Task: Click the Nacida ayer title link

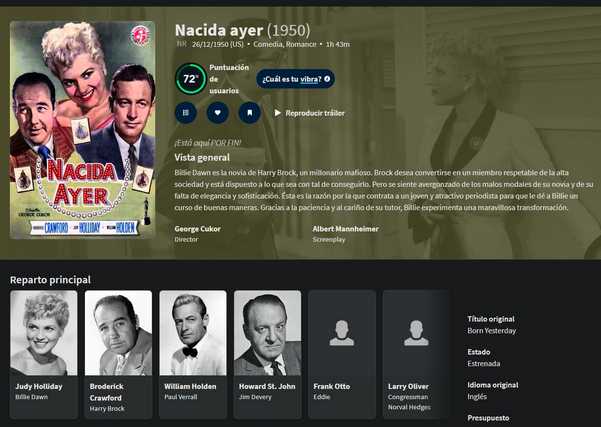Action: (219, 30)
